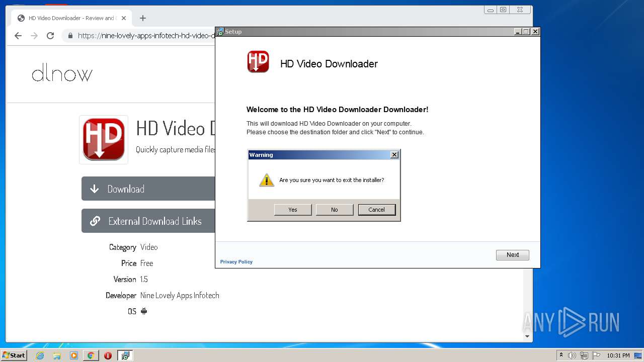644x362 pixels.
Task: Click Next in the Setup window
Action: point(513,255)
